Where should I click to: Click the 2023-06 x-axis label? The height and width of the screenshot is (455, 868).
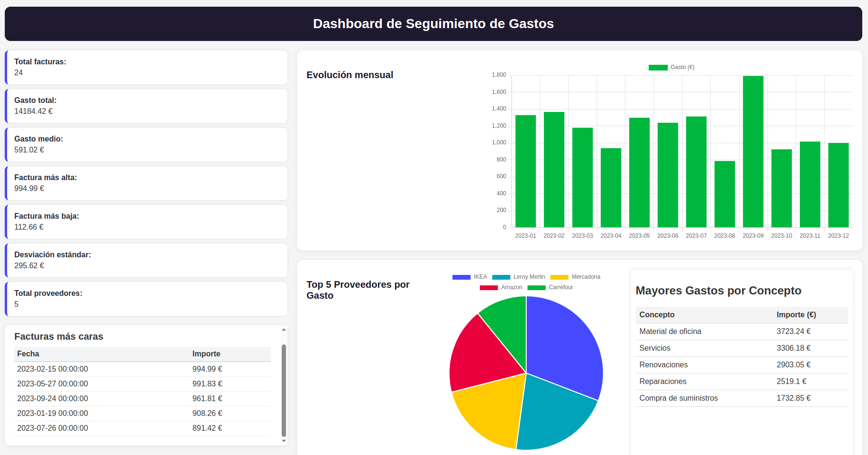(668, 236)
